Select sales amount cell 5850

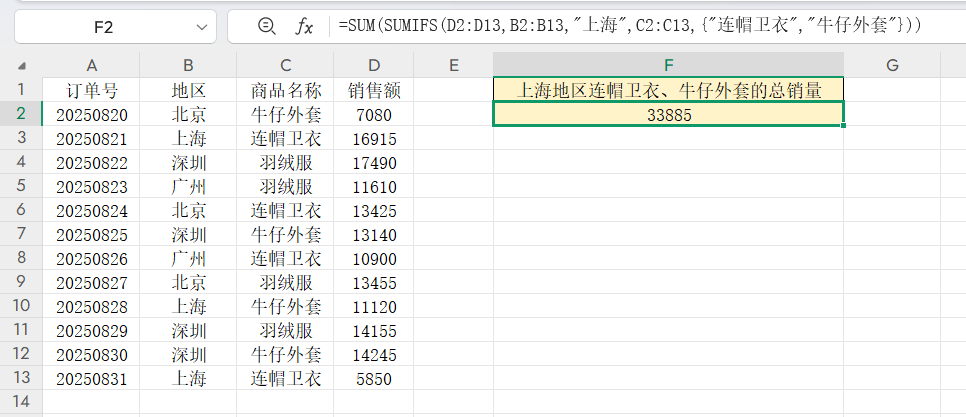pos(373,379)
